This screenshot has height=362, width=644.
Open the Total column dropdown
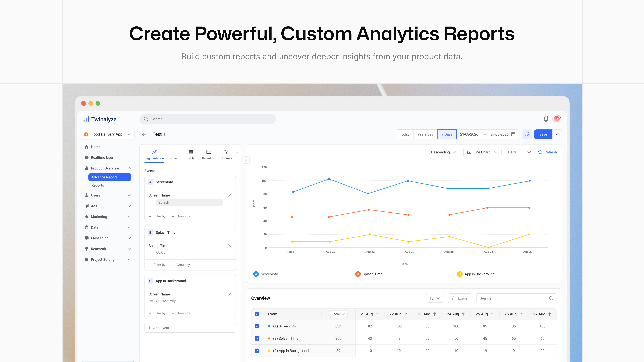pyautogui.click(x=338, y=314)
